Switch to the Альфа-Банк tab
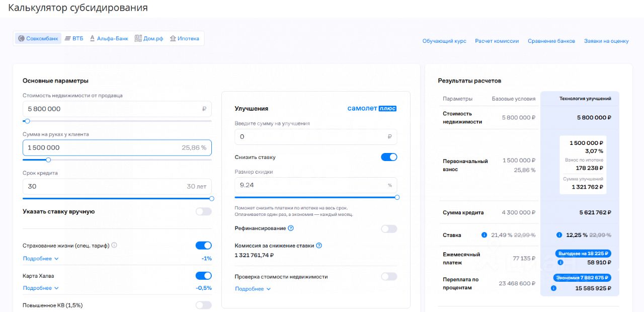644x312 pixels. [109, 38]
